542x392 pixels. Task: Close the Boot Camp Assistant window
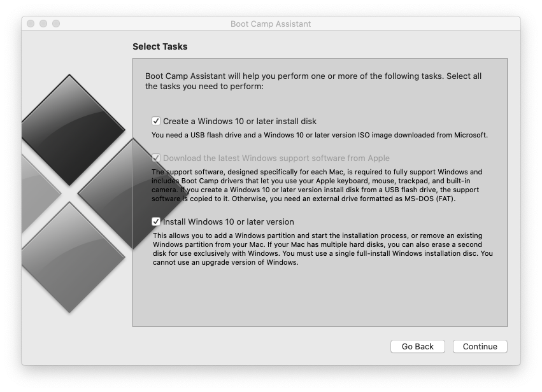[x=31, y=24]
